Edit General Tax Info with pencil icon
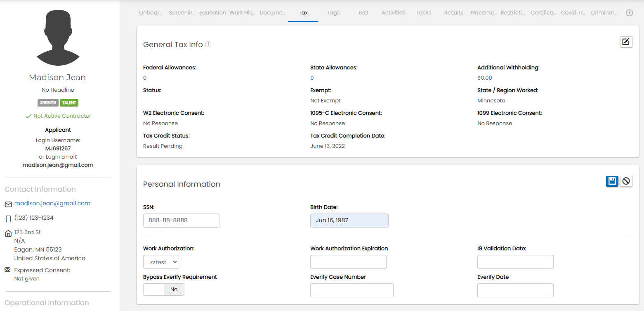This screenshot has width=644, height=311. pos(626,42)
